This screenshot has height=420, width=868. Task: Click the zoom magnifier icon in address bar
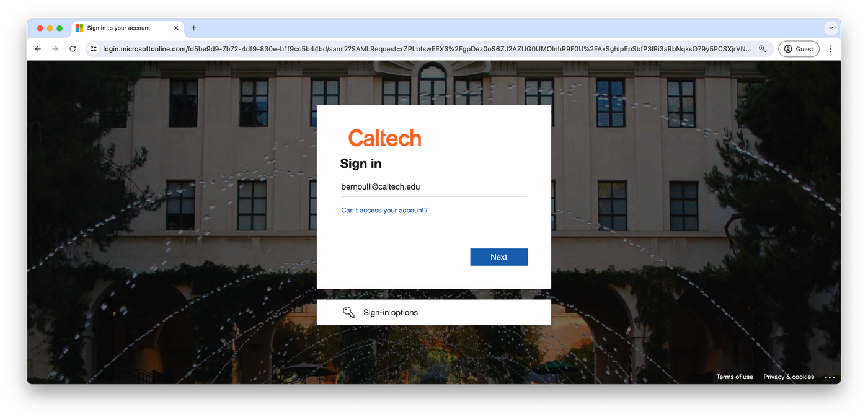[763, 49]
